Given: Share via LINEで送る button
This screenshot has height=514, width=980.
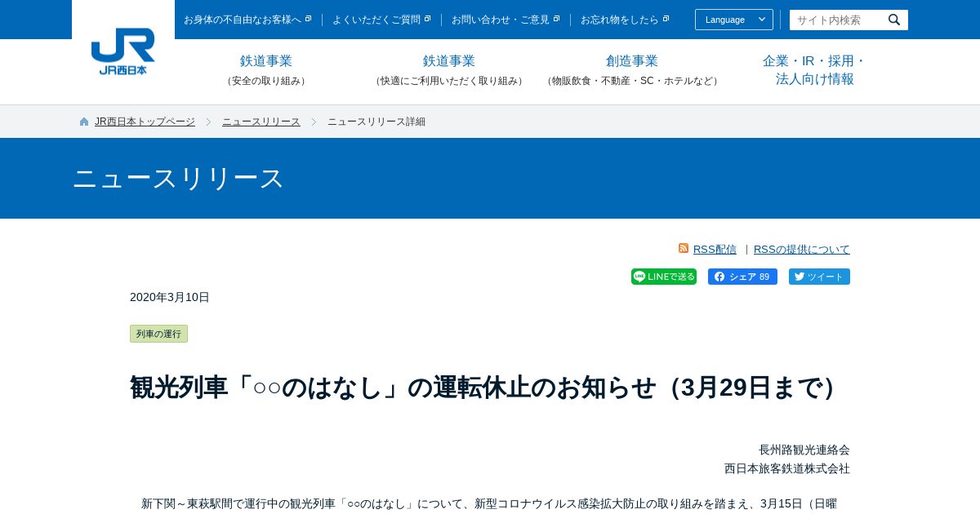Looking at the screenshot, I should [664, 277].
